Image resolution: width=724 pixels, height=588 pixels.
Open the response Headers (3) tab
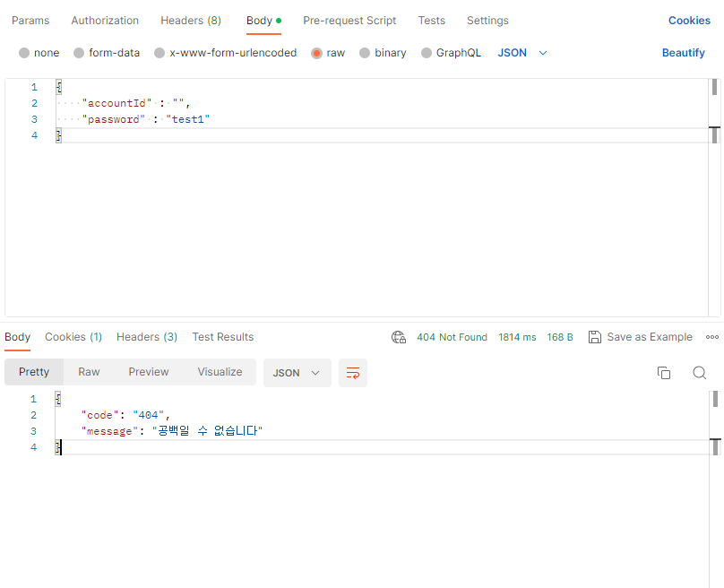coord(147,337)
